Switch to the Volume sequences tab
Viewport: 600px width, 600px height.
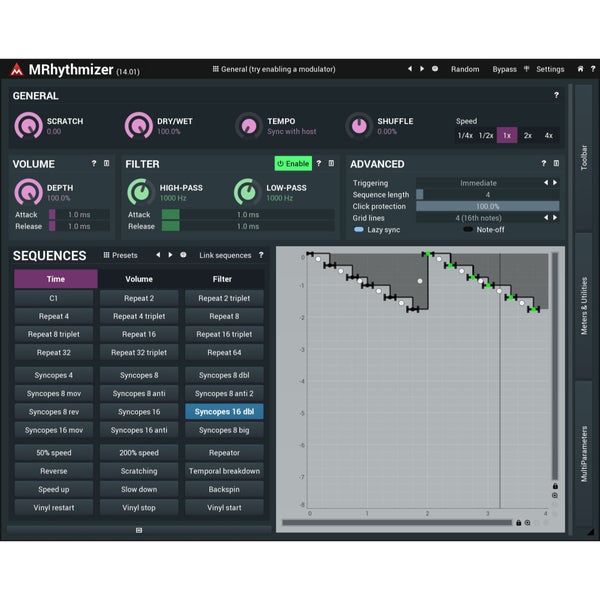coord(139,279)
